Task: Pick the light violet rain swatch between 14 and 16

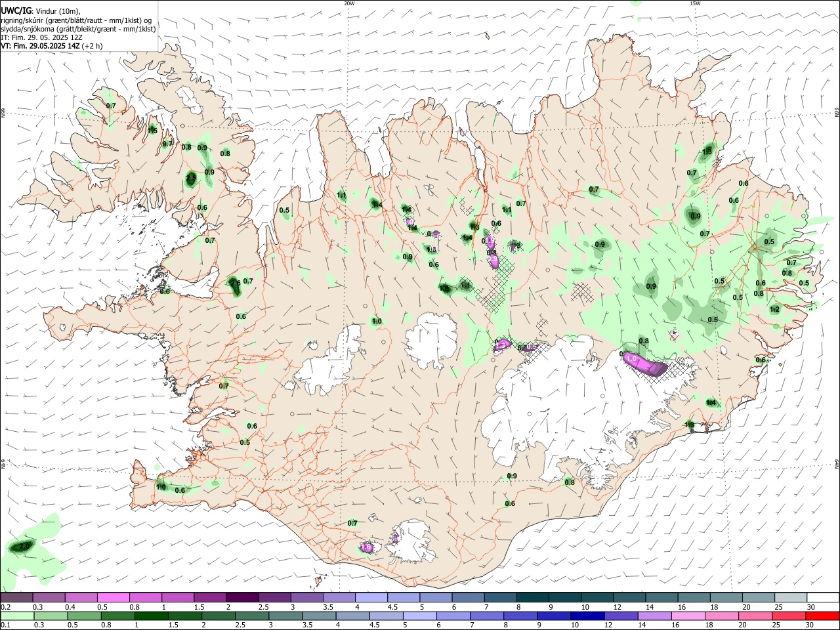Action: tap(654, 616)
